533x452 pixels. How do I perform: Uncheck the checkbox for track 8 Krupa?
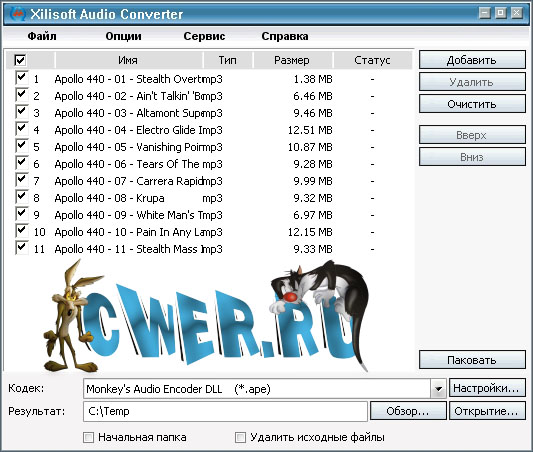point(21,196)
